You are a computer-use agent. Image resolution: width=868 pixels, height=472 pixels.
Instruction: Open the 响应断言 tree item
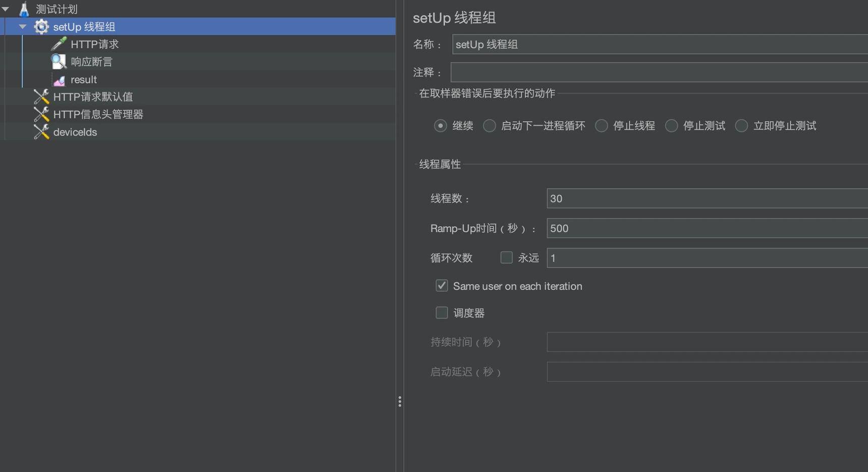[x=91, y=62]
